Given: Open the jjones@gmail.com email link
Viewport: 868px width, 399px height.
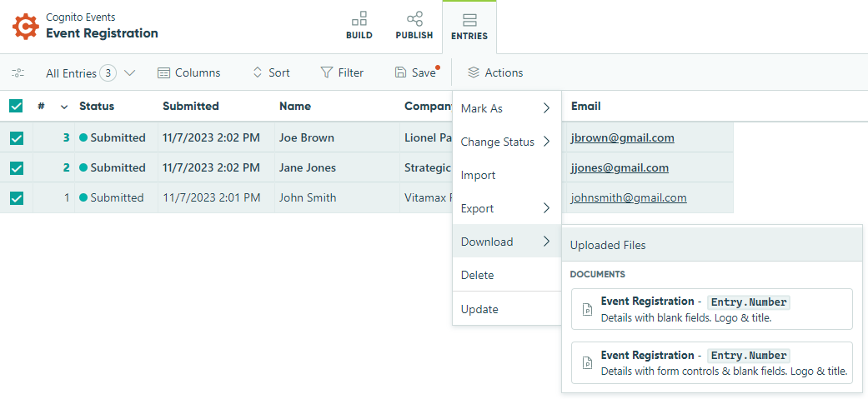Looking at the screenshot, I should coord(620,167).
